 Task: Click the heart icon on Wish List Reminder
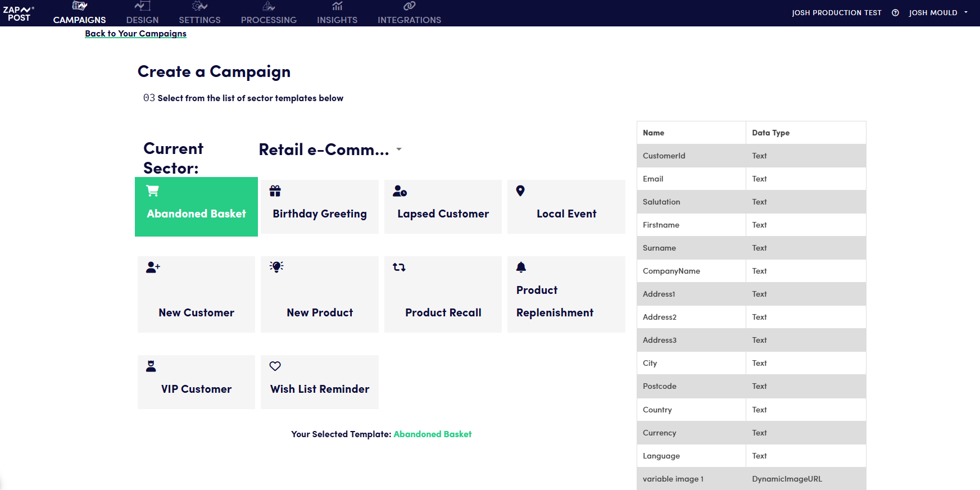click(x=275, y=366)
